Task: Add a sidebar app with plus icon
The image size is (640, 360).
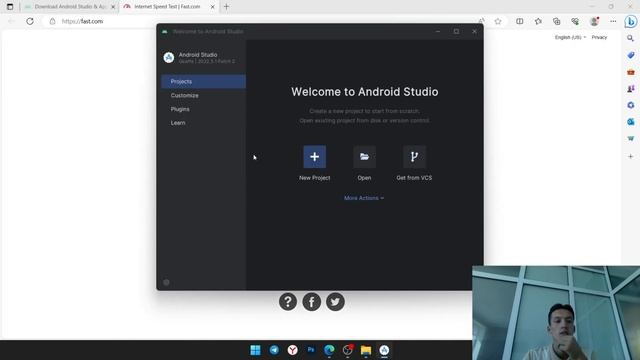Action: point(631,156)
